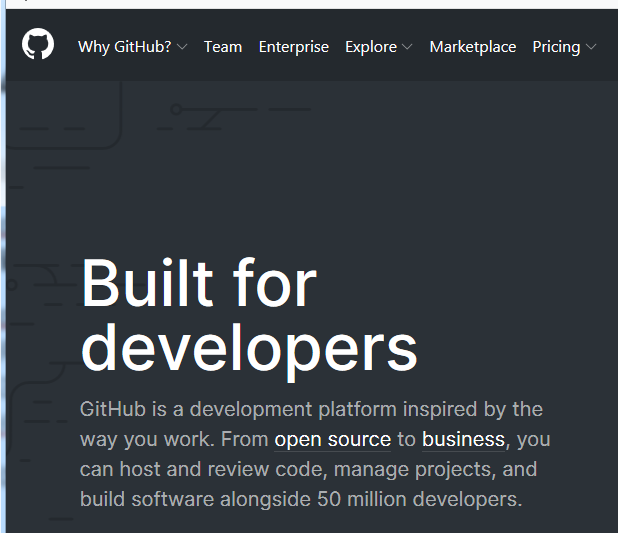Screen dimensions: 618x533
Task: Expand the Pricing chevron arrow
Action: tap(591, 47)
